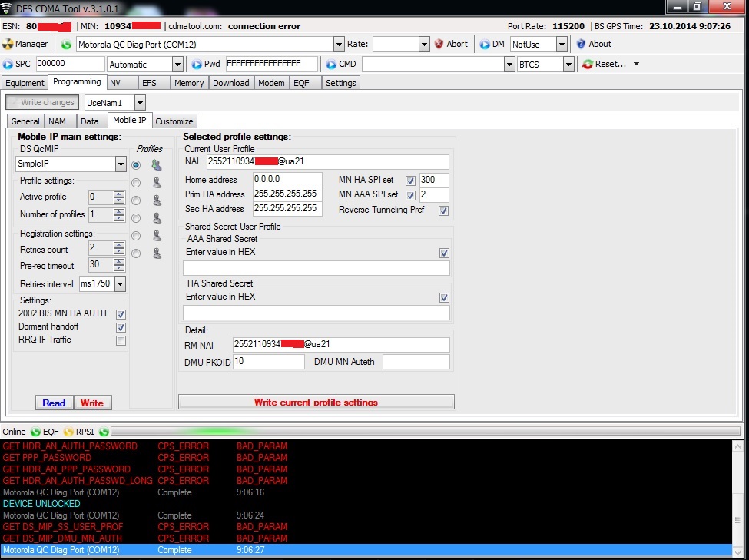Switch to the Equipment tab
Screen dimensions: 749x560
pos(25,83)
